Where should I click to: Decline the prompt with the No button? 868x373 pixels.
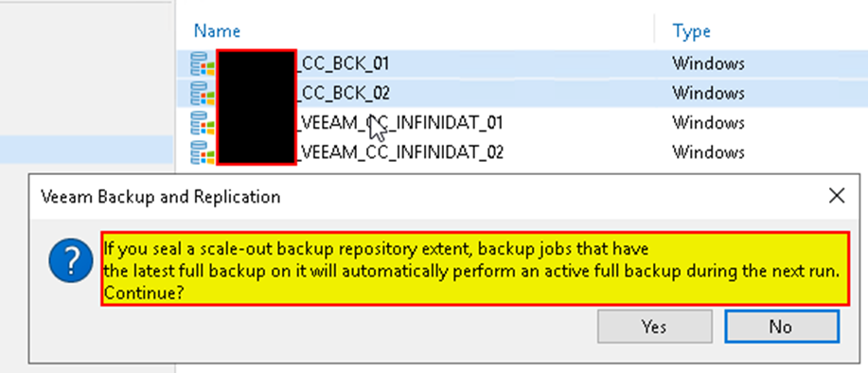point(781,327)
